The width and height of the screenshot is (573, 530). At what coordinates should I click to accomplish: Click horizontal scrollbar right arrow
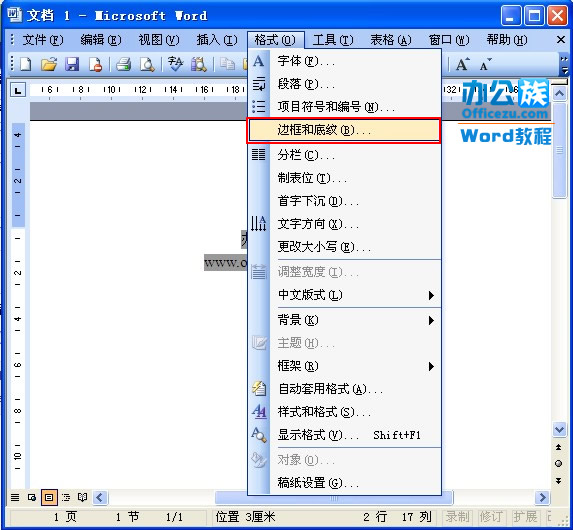(x=542, y=497)
